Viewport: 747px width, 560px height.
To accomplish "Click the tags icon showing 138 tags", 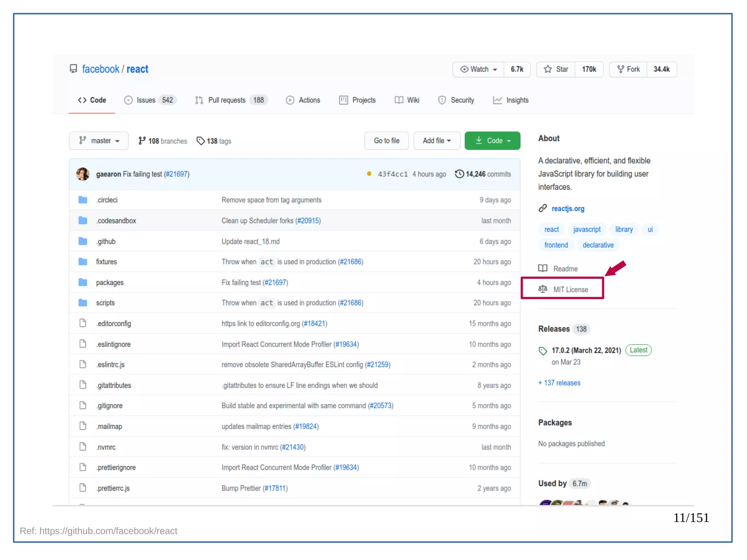I will (201, 141).
